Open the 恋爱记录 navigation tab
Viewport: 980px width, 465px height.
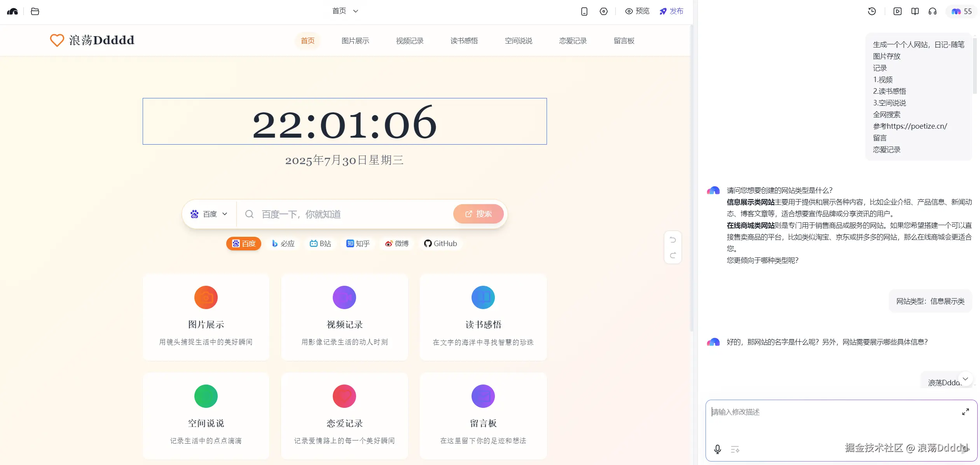573,41
